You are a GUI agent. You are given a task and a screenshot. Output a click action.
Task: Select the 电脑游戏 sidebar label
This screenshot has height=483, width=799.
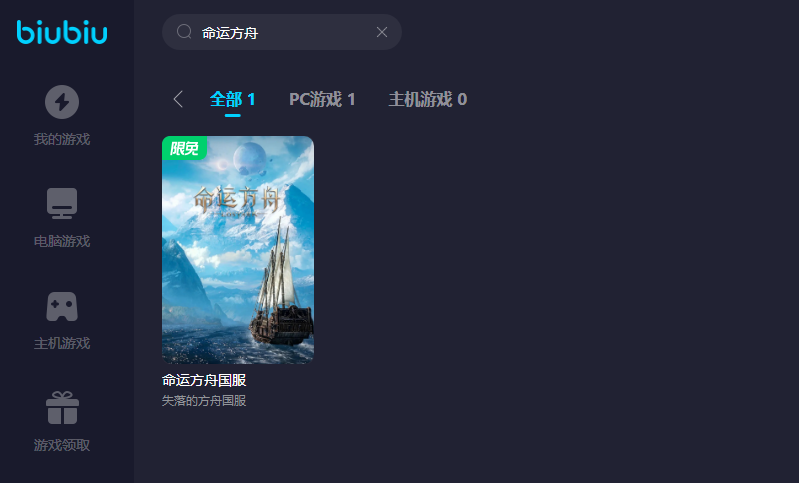[x=62, y=241]
